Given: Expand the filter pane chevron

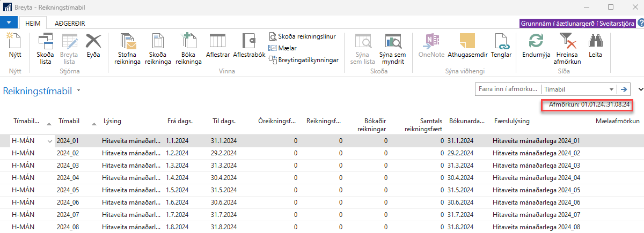Looking at the screenshot, I should point(640,89).
